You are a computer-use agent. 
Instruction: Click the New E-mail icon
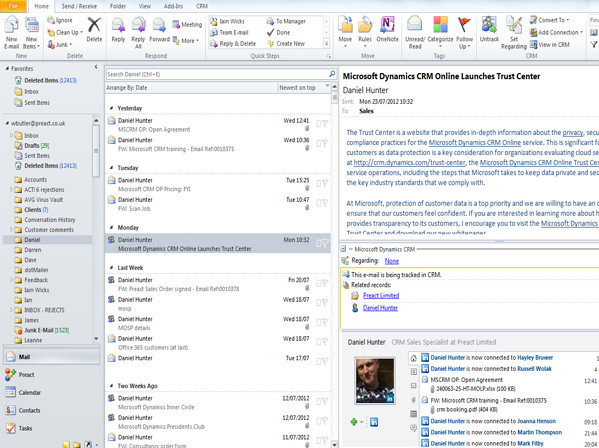(x=11, y=25)
